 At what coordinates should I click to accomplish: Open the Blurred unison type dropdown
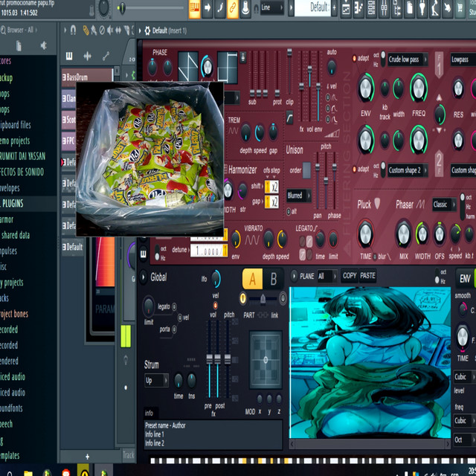click(x=298, y=196)
